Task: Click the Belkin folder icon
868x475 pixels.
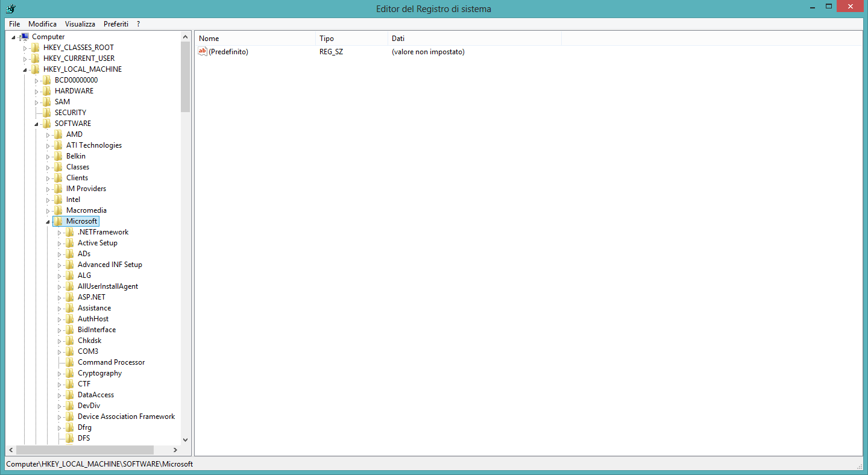Action: tap(58, 156)
